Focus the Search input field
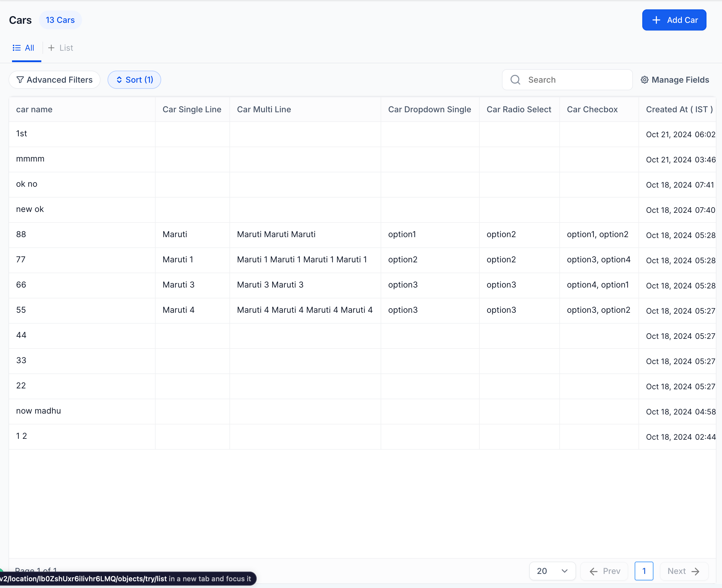Viewport: 722px width, 588px height. pyautogui.click(x=567, y=80)
